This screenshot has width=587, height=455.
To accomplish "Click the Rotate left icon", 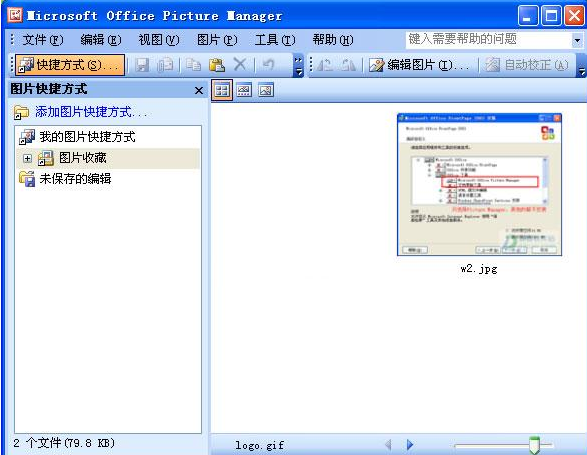I will click(324, 65).
